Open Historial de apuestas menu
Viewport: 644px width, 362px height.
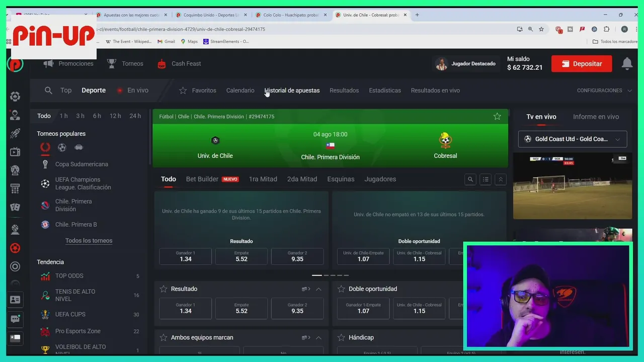(292, 90)
